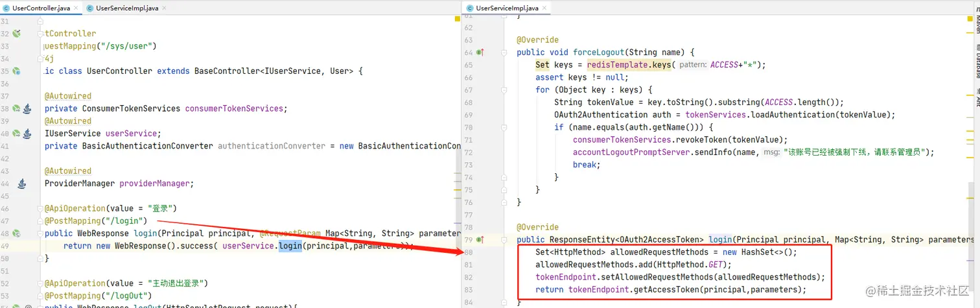Collapse forceLogout method fold on line 64
The height and width of the screenshot is (308, 980).
(504, 52)
